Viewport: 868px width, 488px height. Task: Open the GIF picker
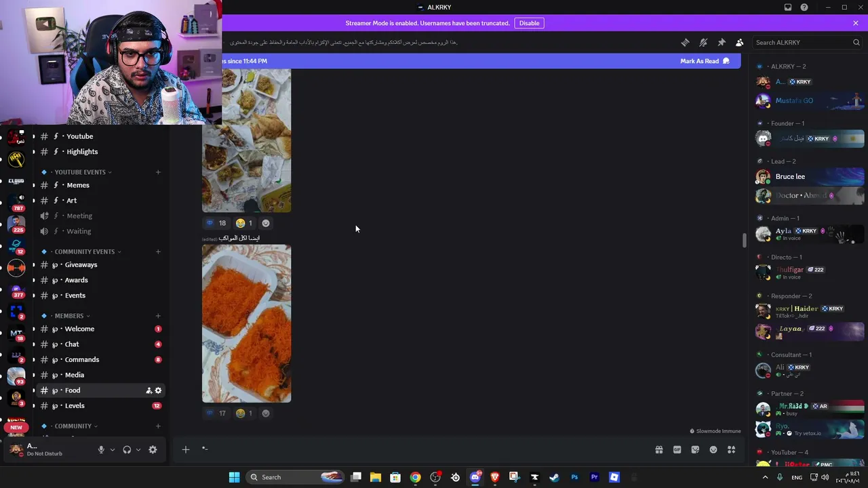point(677,449)
